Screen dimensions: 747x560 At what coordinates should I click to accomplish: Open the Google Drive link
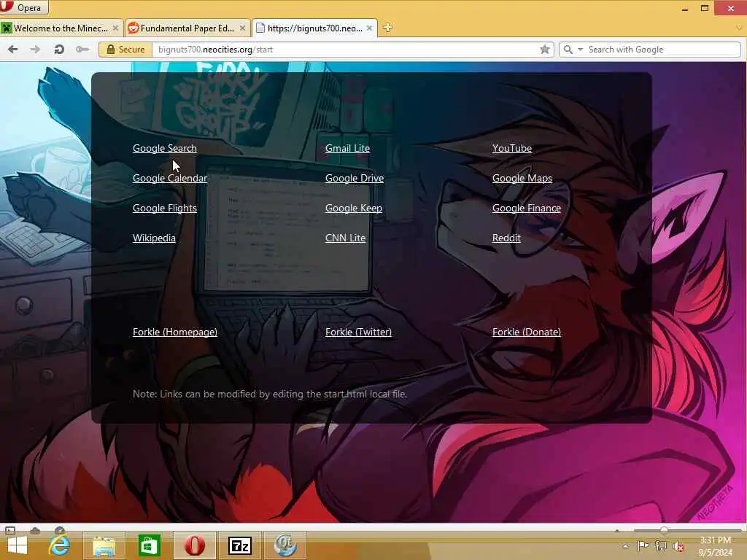click(355, 178)
